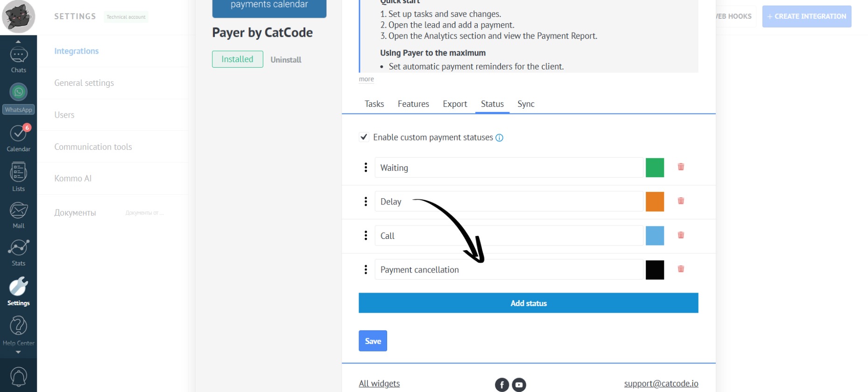Open the Delay status drag handle menu
Image resolution: width=868 pixels, height=392 pixels.
pos(366,202)
